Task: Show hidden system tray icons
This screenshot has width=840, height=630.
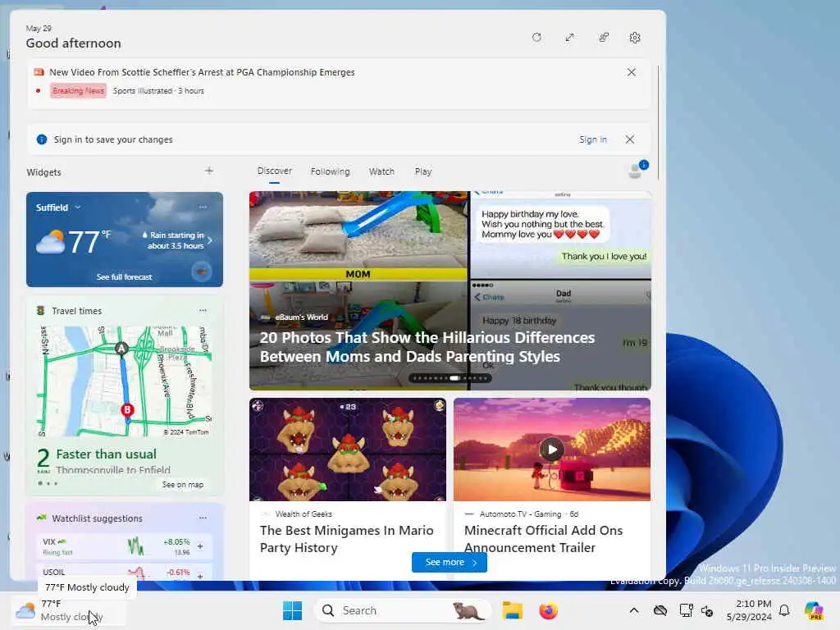Action: [x=634, y=610]
